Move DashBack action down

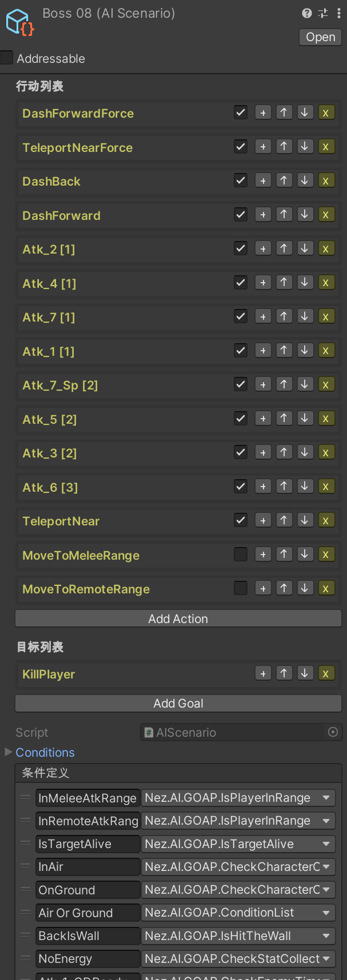[x=305, y=181]
